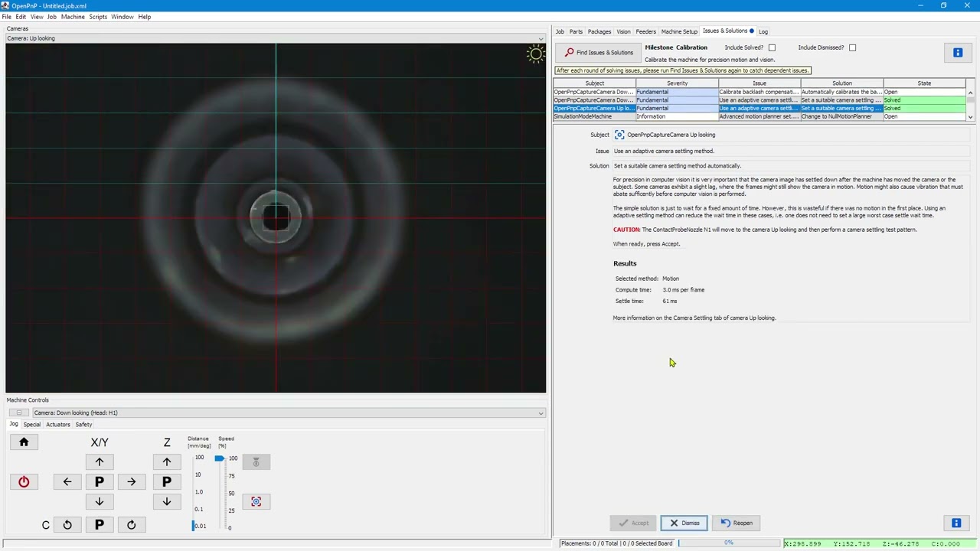The image size is (980, 551).
Task: Click the Issue column header
Action: coord(759,83)
